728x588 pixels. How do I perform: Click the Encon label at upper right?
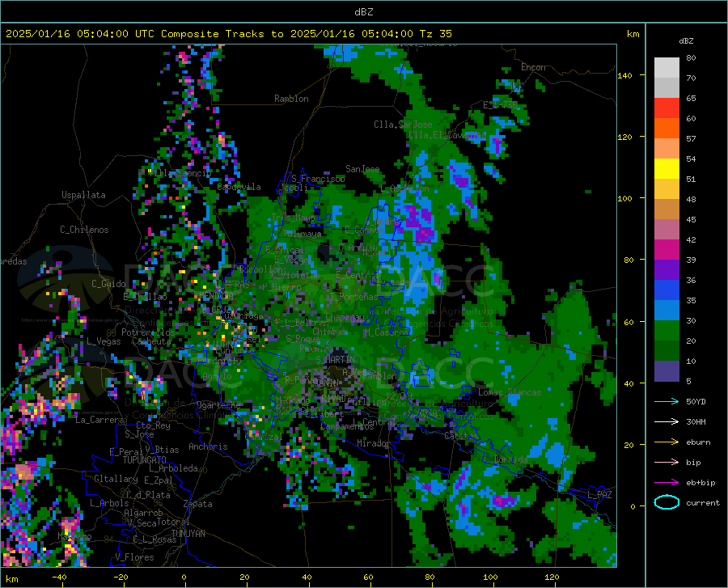click(x=533, y=67)
